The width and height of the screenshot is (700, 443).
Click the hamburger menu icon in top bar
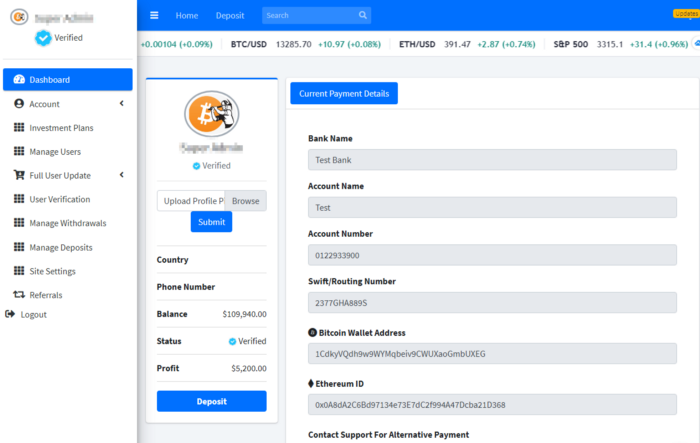click(x=154, y=16)
